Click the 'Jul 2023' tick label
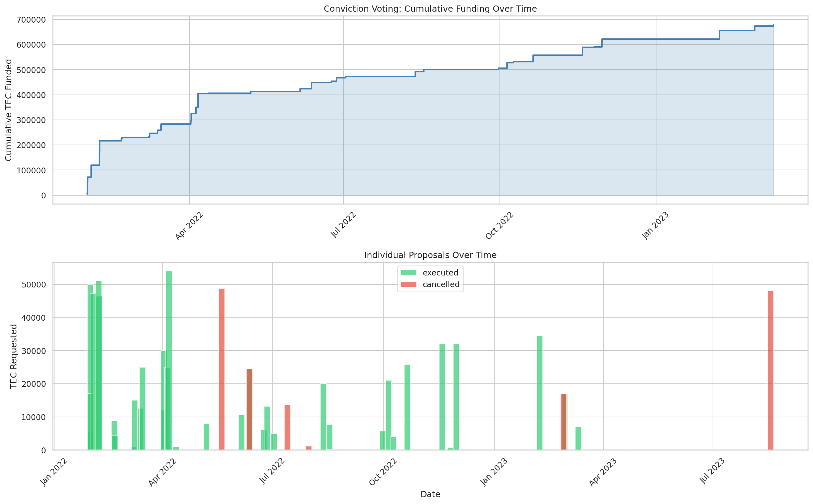This screenshot has width=813, height=504. coord(713,471)
